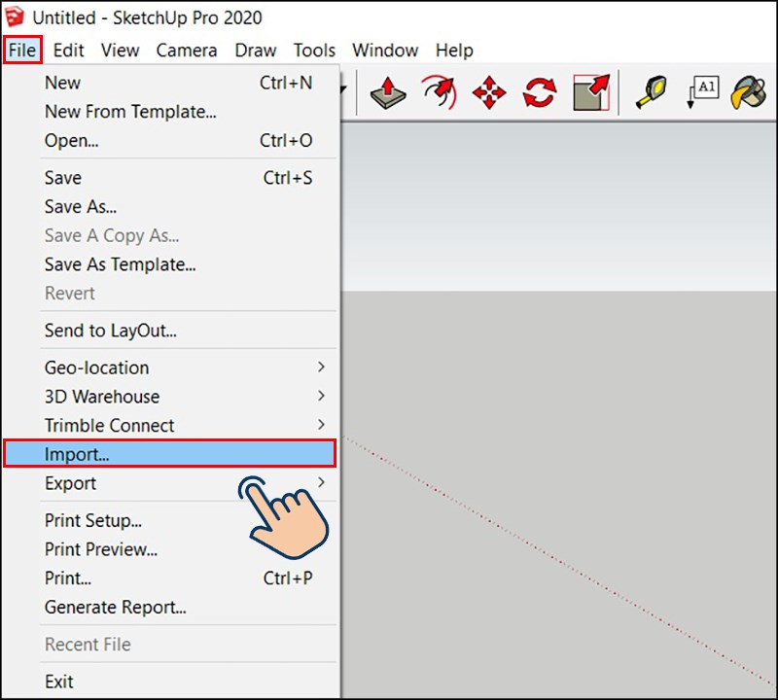The height and width of the screenshot is (700, 778).
Task: Open the View menu
Action: coord(120,51)
